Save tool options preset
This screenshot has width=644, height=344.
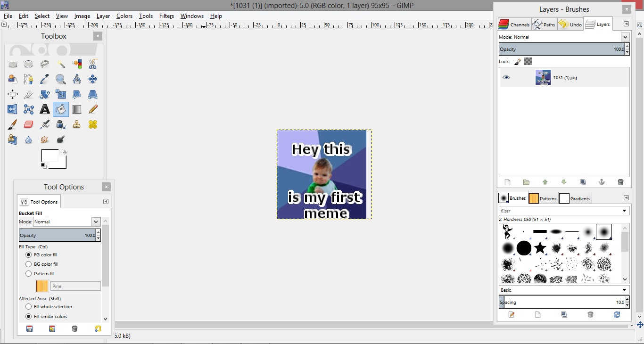[x=30, y=328]
